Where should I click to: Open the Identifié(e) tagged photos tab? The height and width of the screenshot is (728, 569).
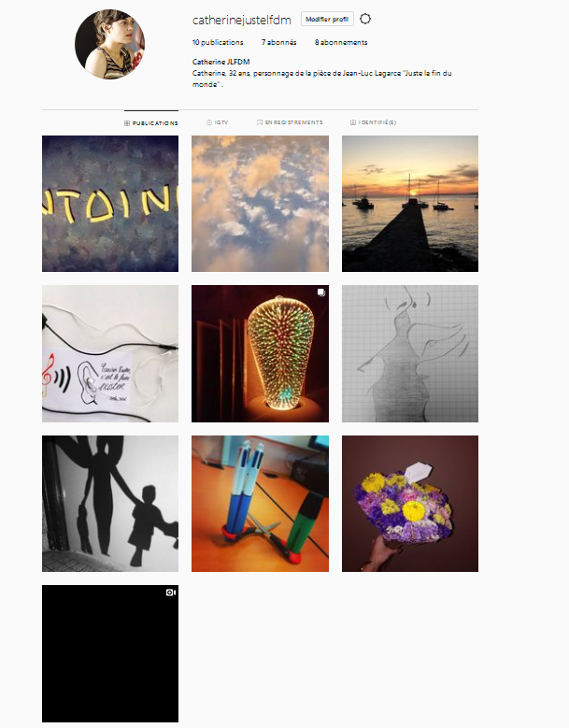[373, 122]
